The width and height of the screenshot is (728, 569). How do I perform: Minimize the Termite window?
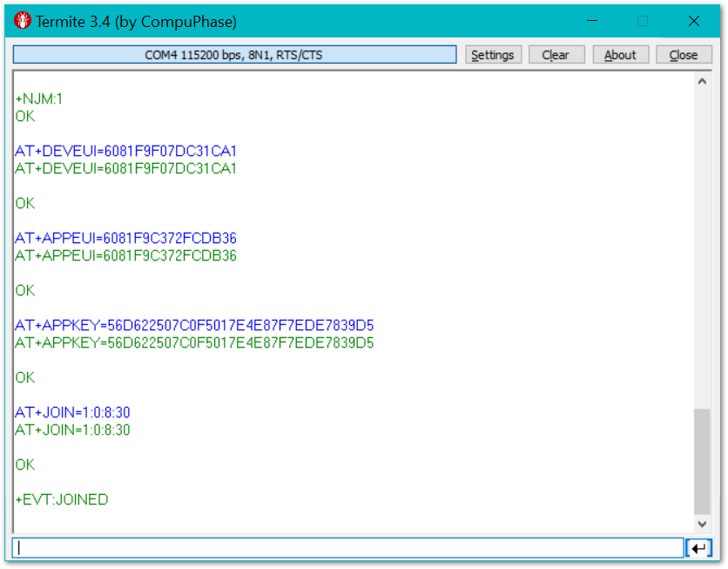pos(592,21)
